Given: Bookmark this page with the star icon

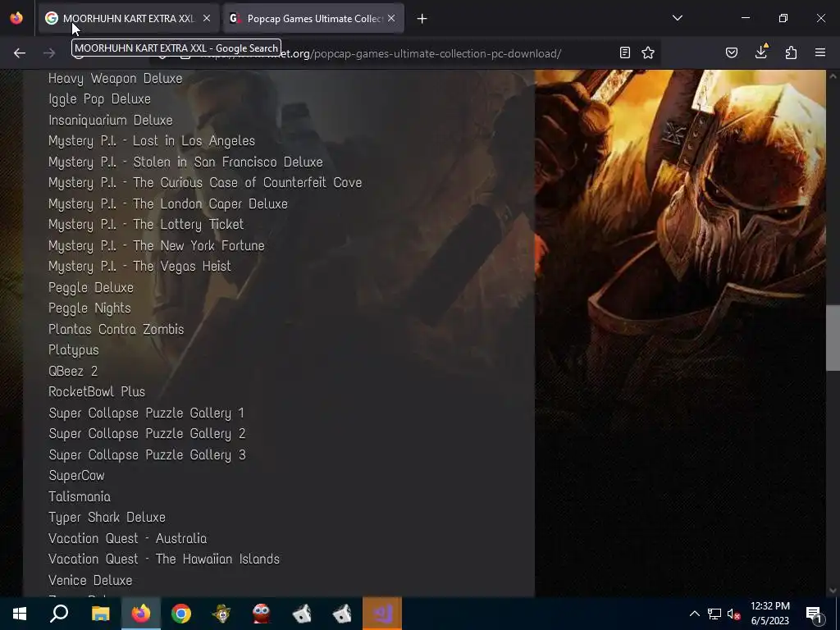Looking at the screenshot, I should [648, 52].
